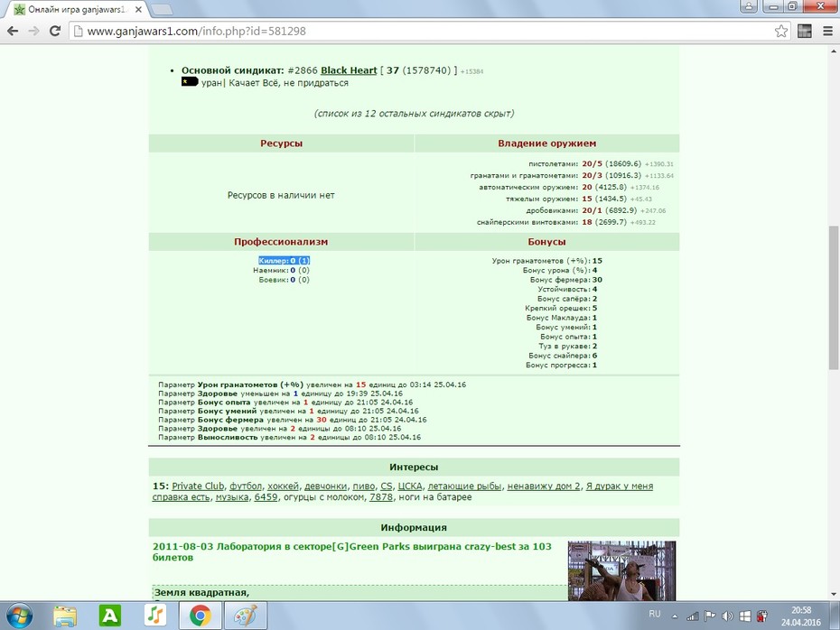Open the летающие рыбы interest link
The width and height of the screenshot is (840, 630).
(464, 486)
